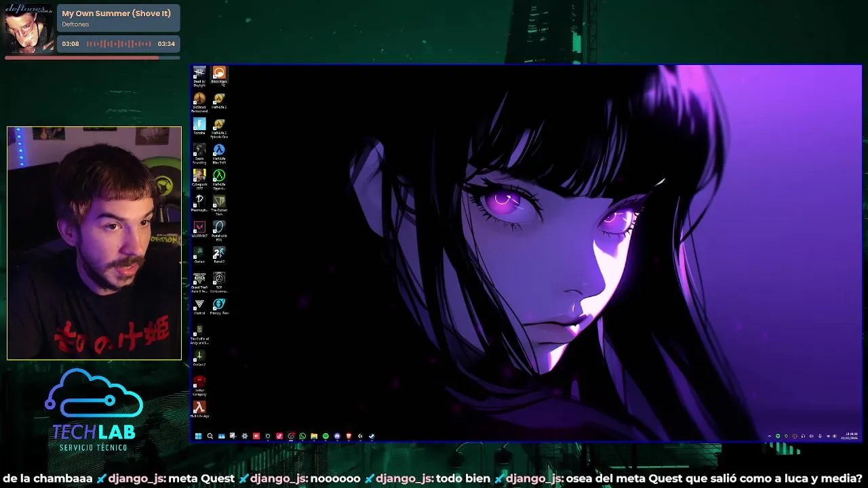Select the VALORANT desktop shortcut
Screen dimensions: 868x488
tap(199, 230)
